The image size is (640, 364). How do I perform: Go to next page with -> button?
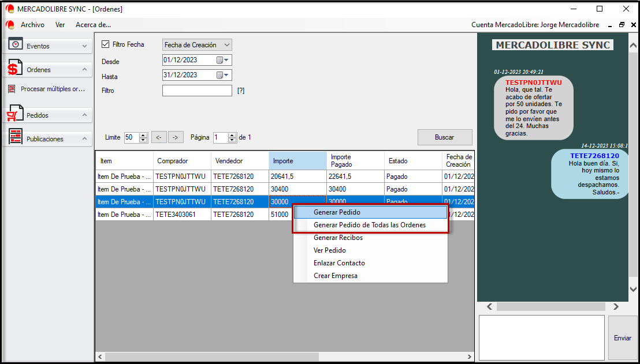[x=175, y=137]
